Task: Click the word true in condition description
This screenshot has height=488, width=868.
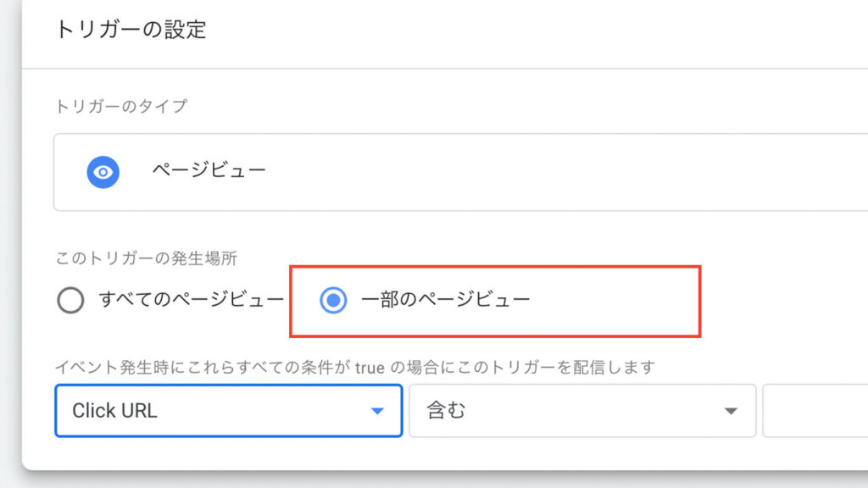Action: 370,368
